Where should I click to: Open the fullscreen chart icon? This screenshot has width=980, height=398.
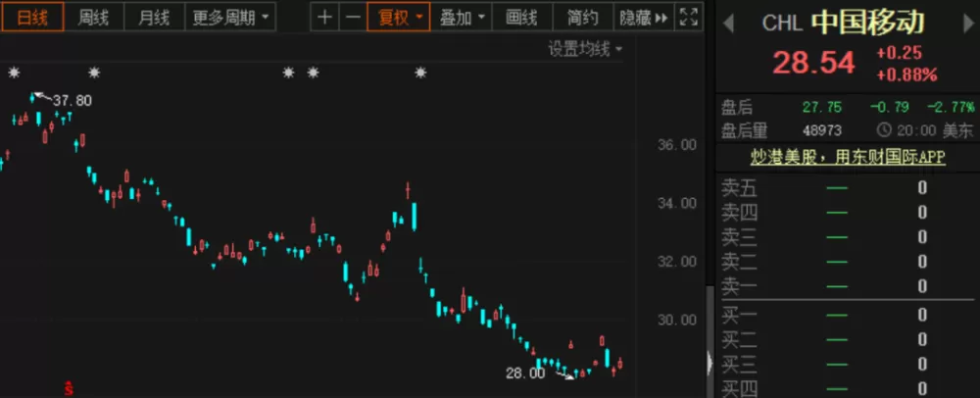pos(689,17)
